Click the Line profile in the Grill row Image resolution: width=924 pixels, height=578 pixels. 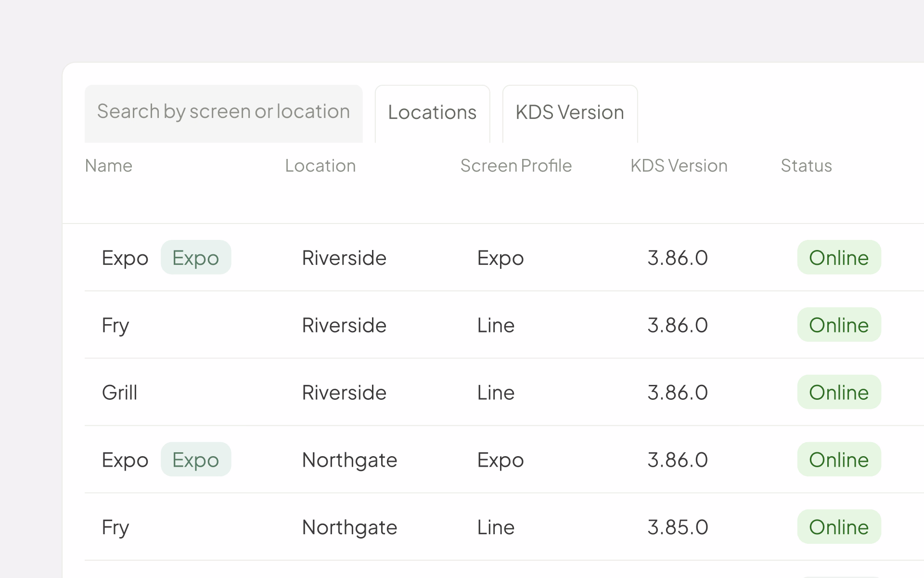click(496, 393)
